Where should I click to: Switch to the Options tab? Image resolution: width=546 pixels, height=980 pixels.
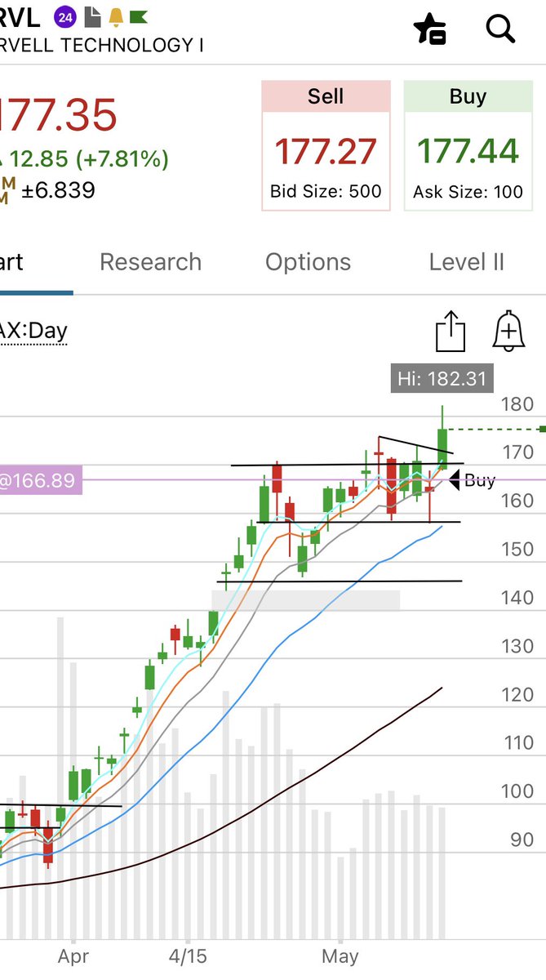click(x=309, y=262)
